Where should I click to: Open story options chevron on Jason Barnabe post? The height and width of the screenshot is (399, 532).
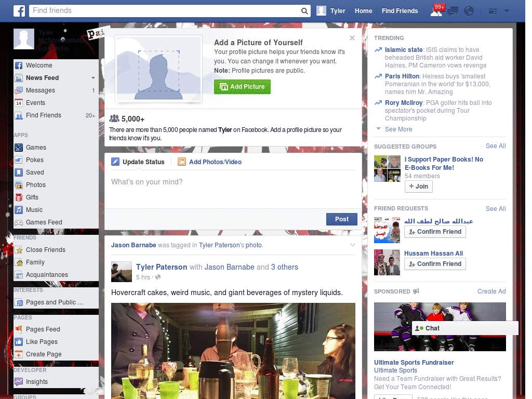click(x=353, y=245)
